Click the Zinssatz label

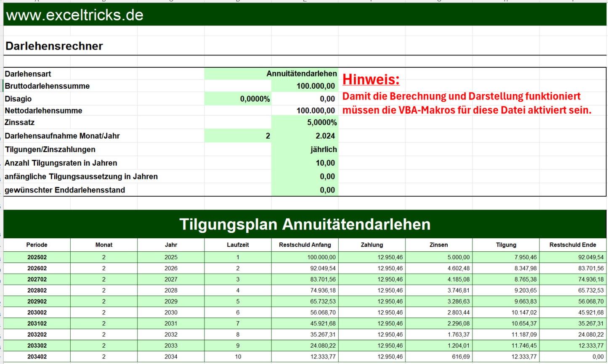[x=20, y=123]
